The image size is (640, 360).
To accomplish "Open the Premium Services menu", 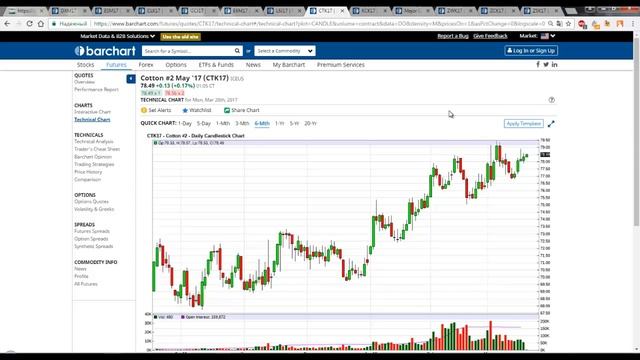I will (x=341, y=65).
